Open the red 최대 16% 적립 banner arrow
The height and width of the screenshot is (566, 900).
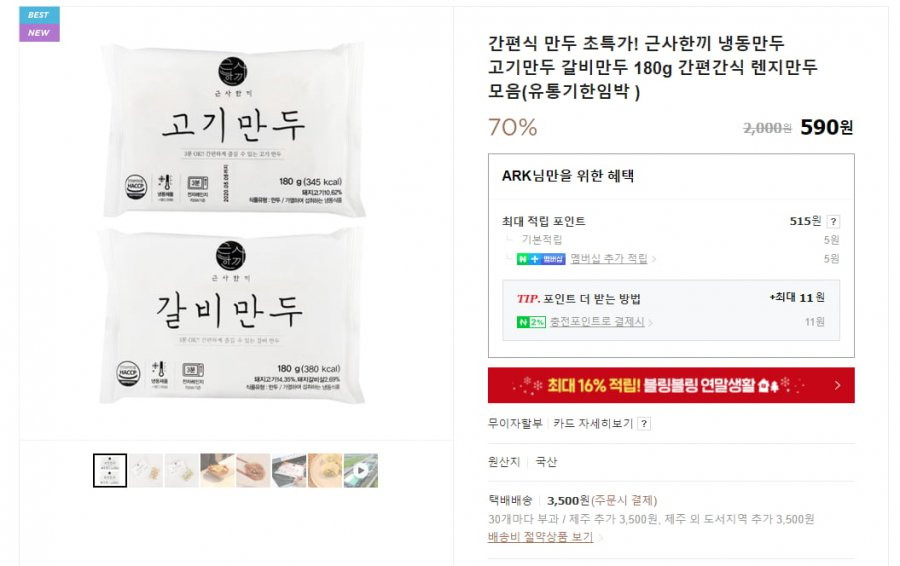pyautogui.click(x=837, y=385)
